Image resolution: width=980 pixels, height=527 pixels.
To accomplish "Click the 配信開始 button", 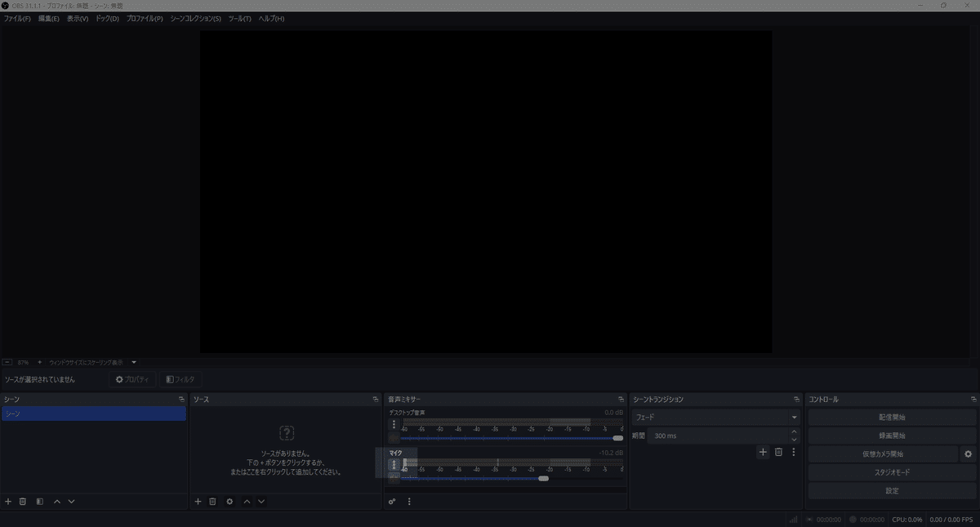I will (x=891, y=417).
